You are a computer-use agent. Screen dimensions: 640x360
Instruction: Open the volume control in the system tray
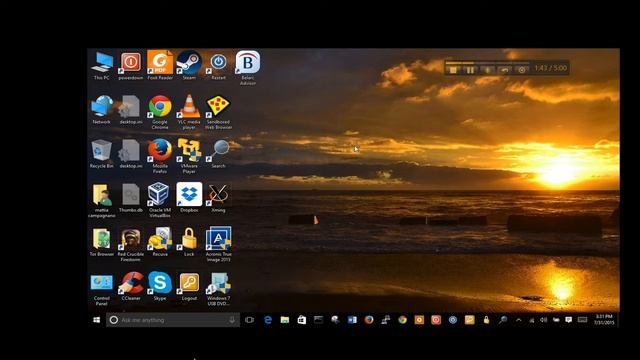click(544, 320)
